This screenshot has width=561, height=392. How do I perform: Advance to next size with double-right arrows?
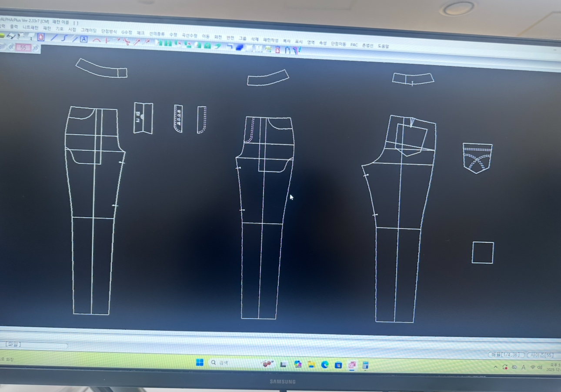click(36, 48)
